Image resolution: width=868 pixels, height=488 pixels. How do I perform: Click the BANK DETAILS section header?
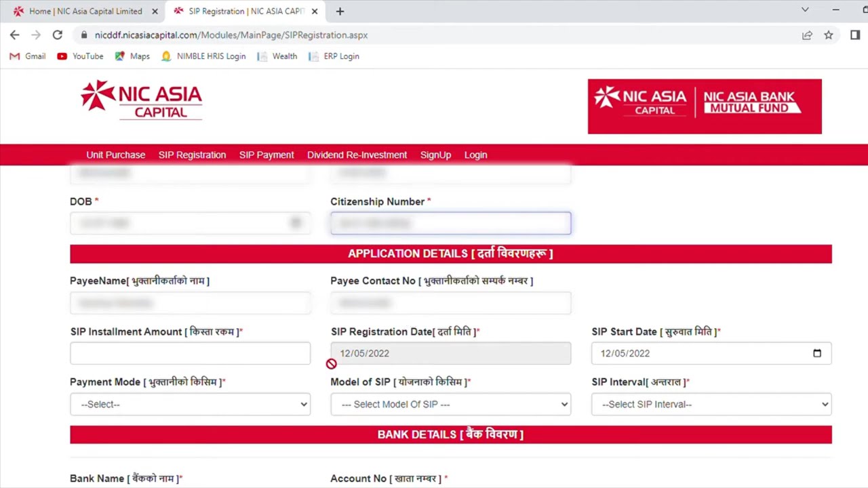[451, 434]
